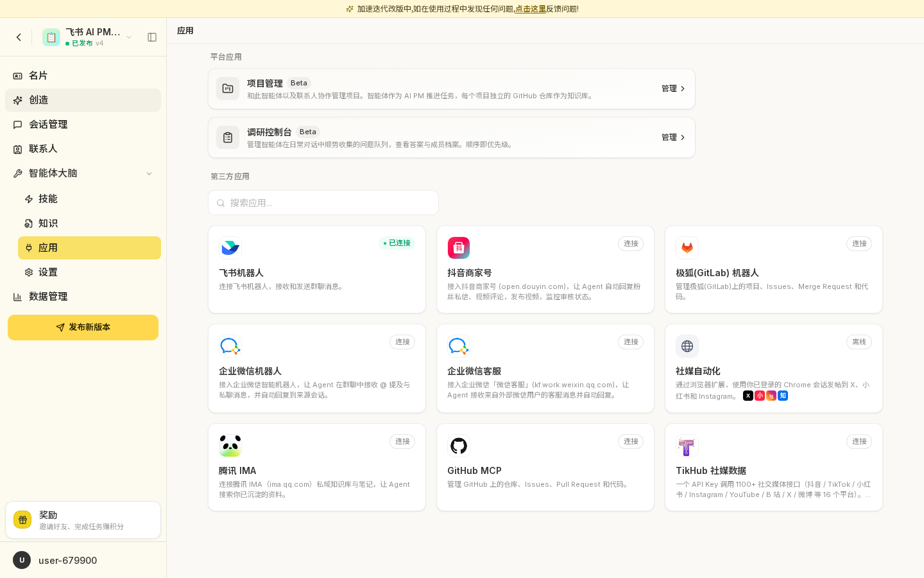Viewport: 924px width, 578px height.
Task: Click the 抖音商家号 logo icon
Action: pyautogui.click(x=459, y=248)
